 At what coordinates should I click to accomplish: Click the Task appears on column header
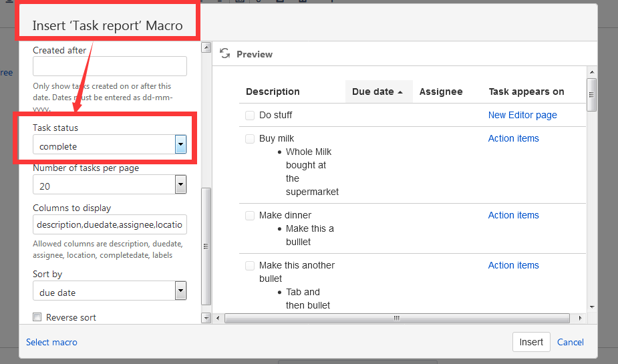[526, 92]
